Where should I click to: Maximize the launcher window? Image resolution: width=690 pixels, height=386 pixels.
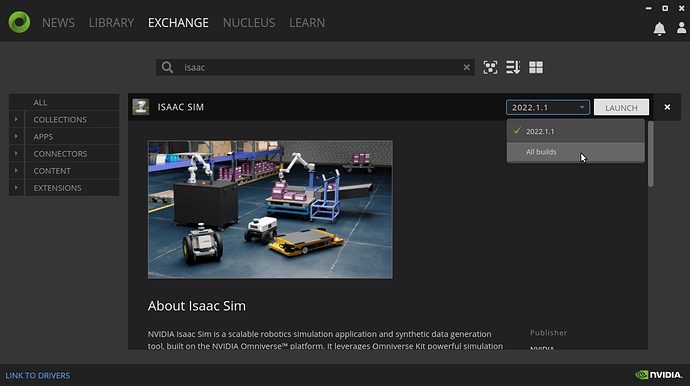(665, 8)
